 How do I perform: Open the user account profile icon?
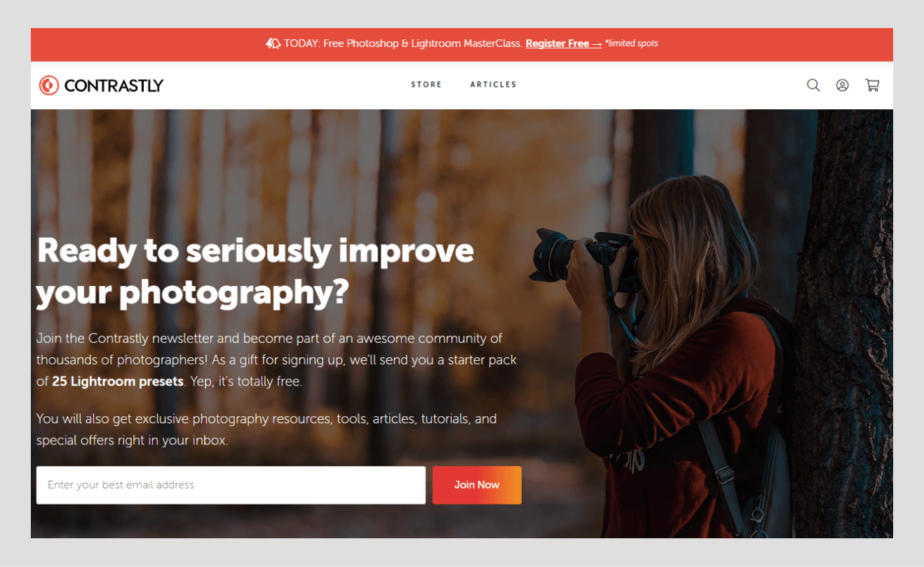(x=843, y=86)
